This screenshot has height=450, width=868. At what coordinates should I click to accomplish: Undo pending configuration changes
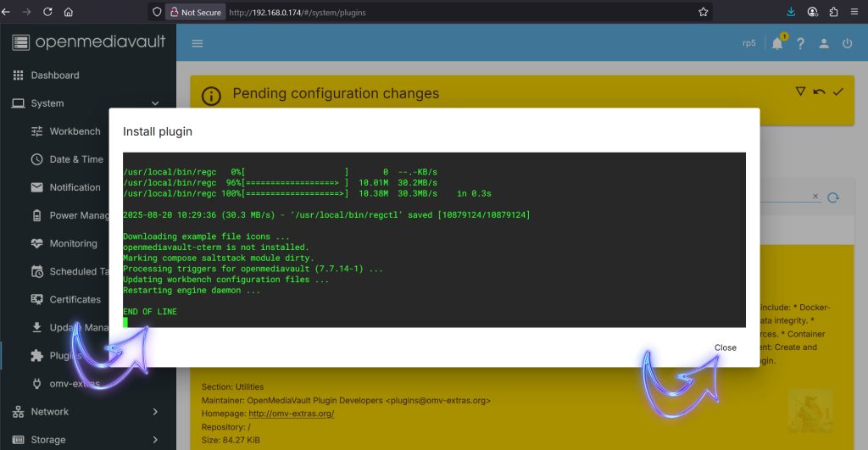819,92
